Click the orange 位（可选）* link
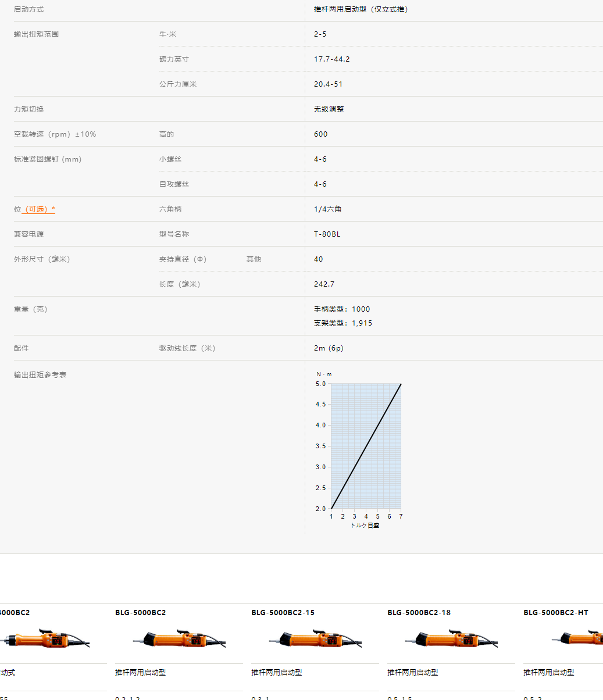The height and width of the screenshot is (700, 603). (35, 209)
